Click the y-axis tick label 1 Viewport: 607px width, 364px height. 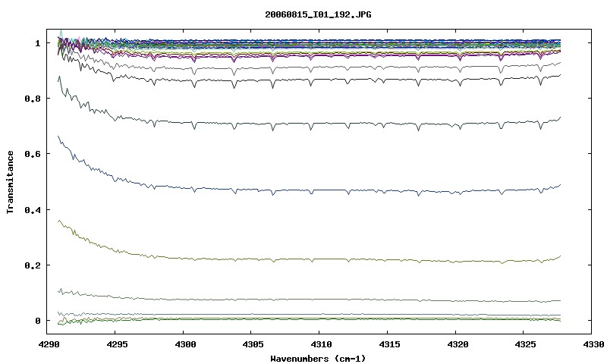(37, 43)
